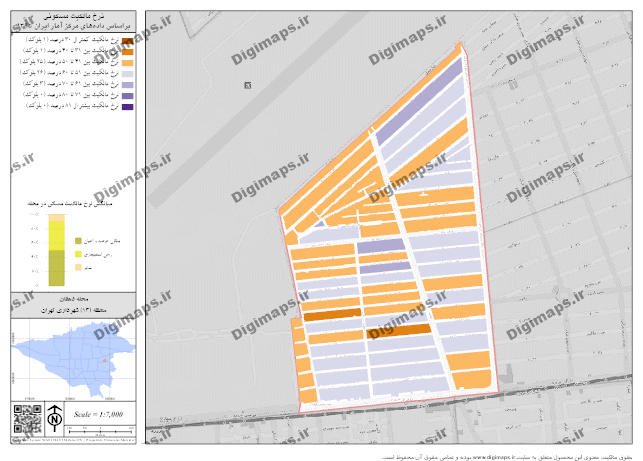Screen dimensions: 643x461
Task: Click the north arrow compass symbol
Action: [55, 418]
